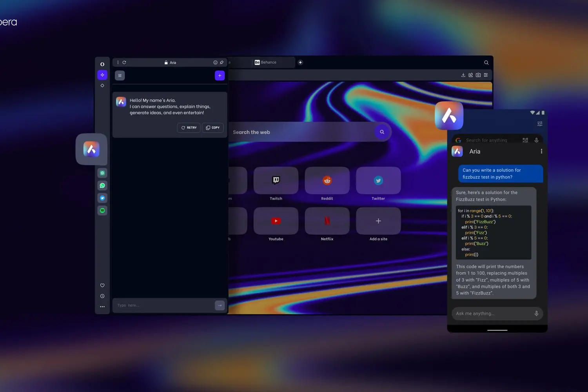Screen dimensions: 588x392
Task: Open the Easy Setup menu
Action: pos(486,75)
